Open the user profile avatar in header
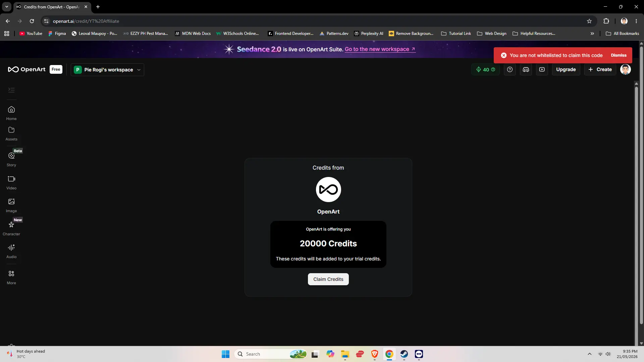 (626, 69)
